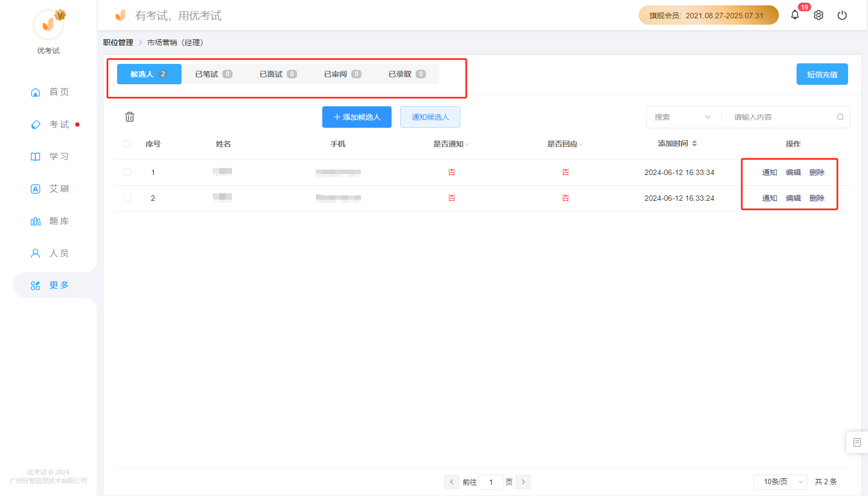Click the 共 2 条 total count
This screenshot has height=496, width=868.
click(x=826, y=482)
